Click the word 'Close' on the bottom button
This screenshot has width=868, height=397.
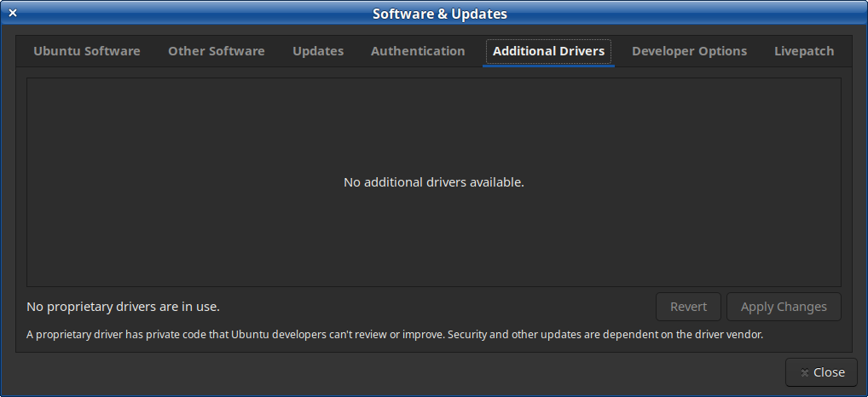pyautogui.click(x=830, y=372)
